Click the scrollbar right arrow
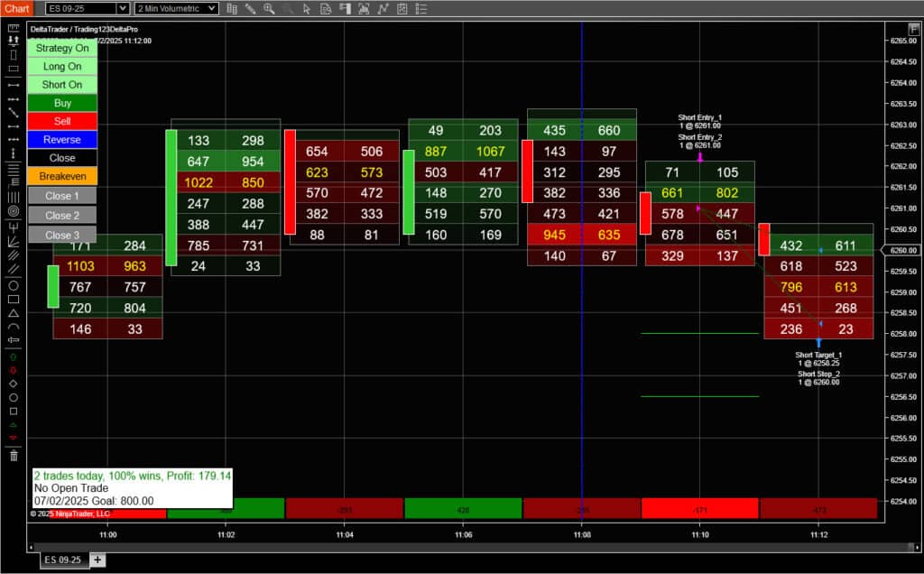This screenshot has height=574, width=924. tap(917, 548)
